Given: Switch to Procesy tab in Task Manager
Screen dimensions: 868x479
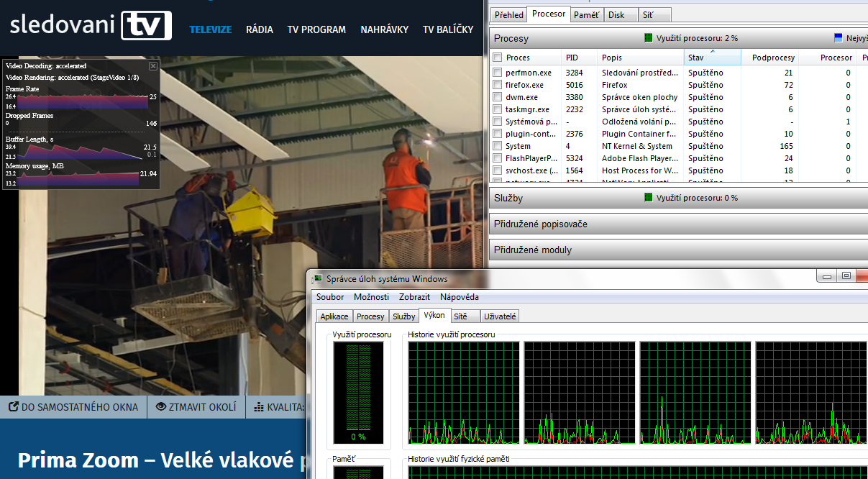Looking at the screenshot, I should click(x=371, y=316).
